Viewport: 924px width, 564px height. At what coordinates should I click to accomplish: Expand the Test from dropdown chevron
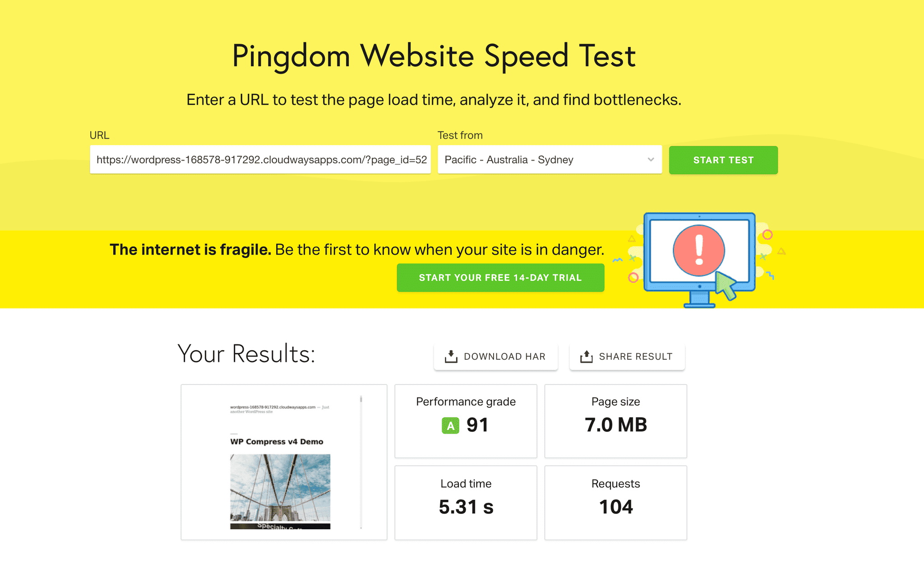[x=651, y=159]
